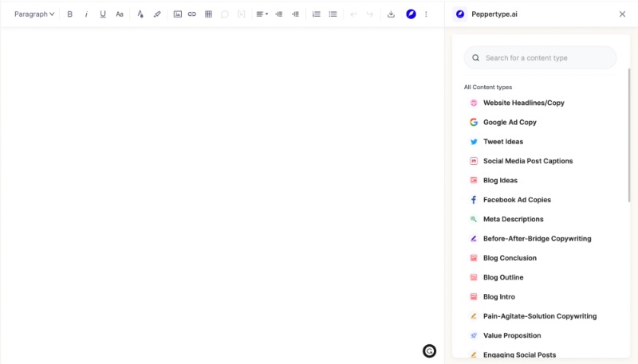Insert an image into the document
This screenshot has height=364, width=638.
coord(177,14)
